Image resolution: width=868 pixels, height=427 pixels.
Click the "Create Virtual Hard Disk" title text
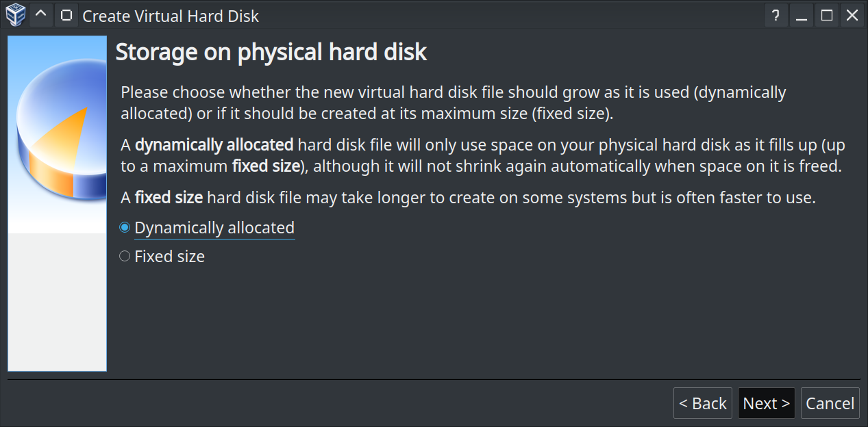171,16
